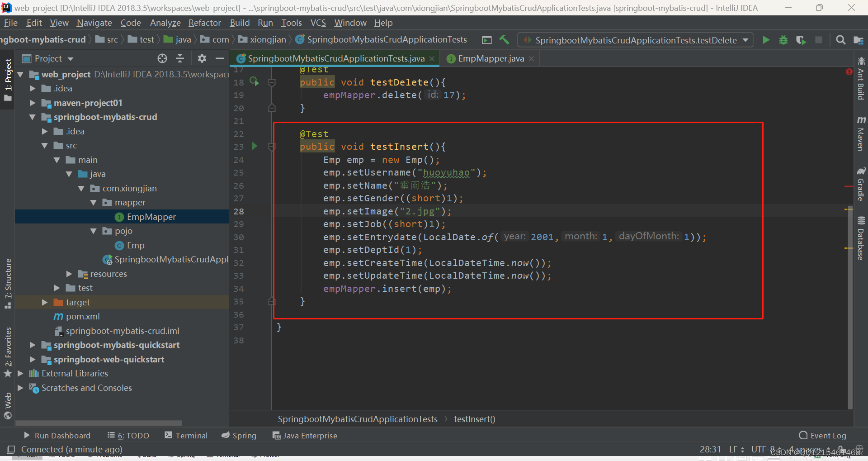
Task: Open the Web tool window
Action: 8,405
